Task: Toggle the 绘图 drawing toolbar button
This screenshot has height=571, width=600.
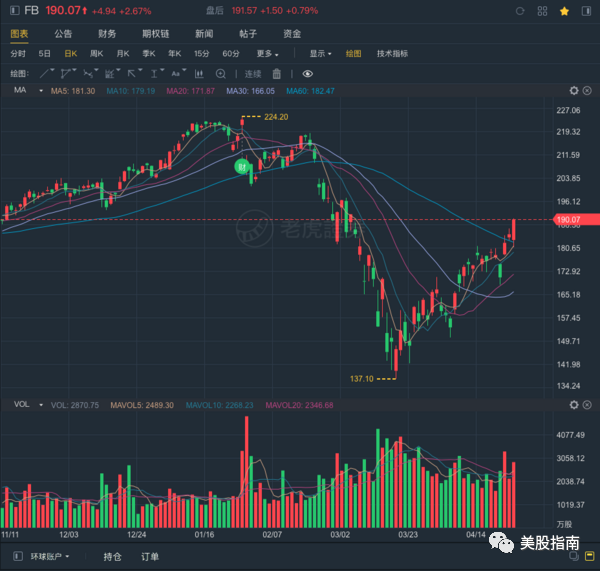Action: 353,53
